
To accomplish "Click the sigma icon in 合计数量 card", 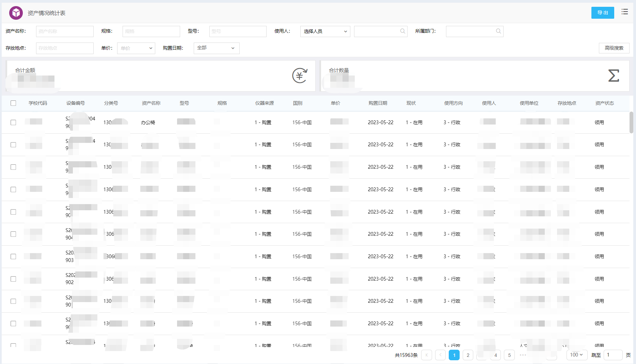I will pos(614,76).
